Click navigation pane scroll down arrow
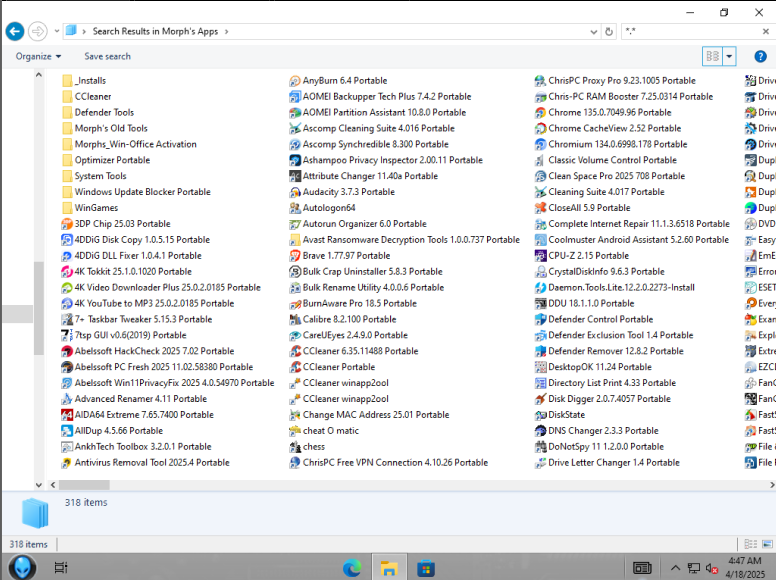The height and width of the screenshot is (580, 776). click(39, 485)
